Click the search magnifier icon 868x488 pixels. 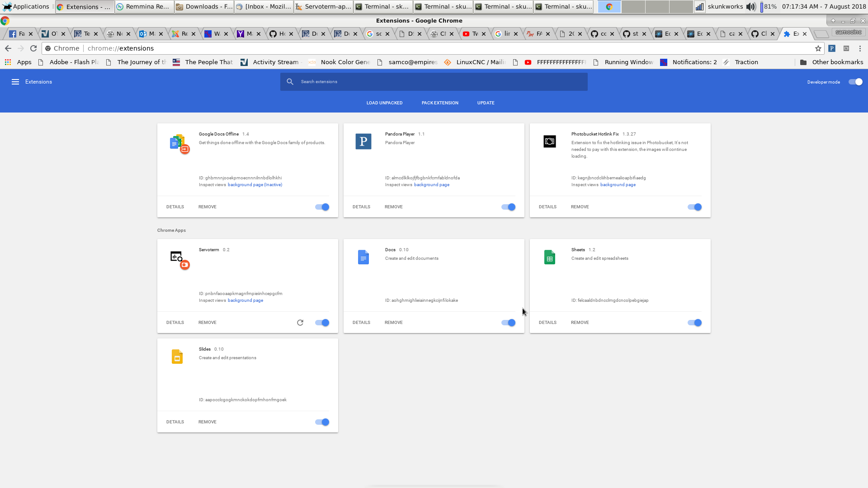click(x=290, y=82)
